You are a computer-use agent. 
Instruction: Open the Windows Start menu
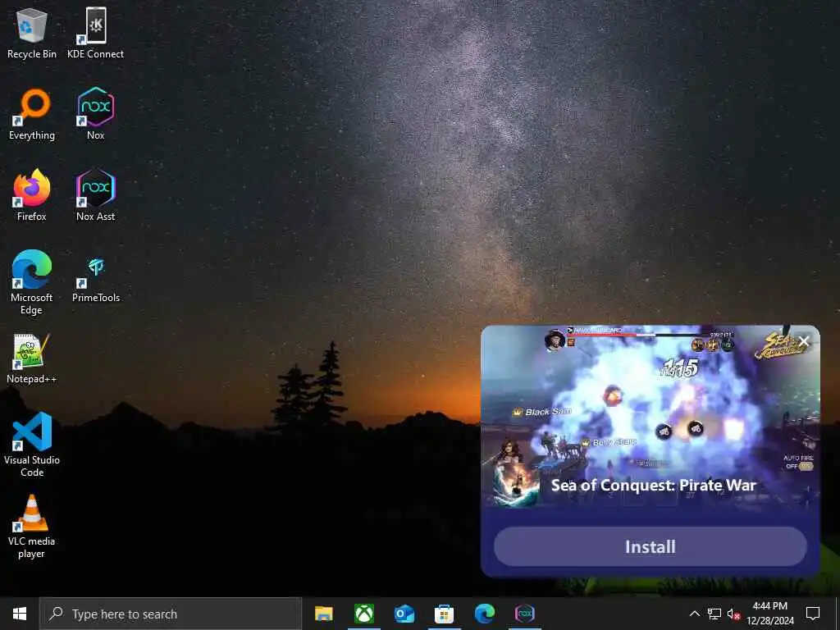pos(20,614)
